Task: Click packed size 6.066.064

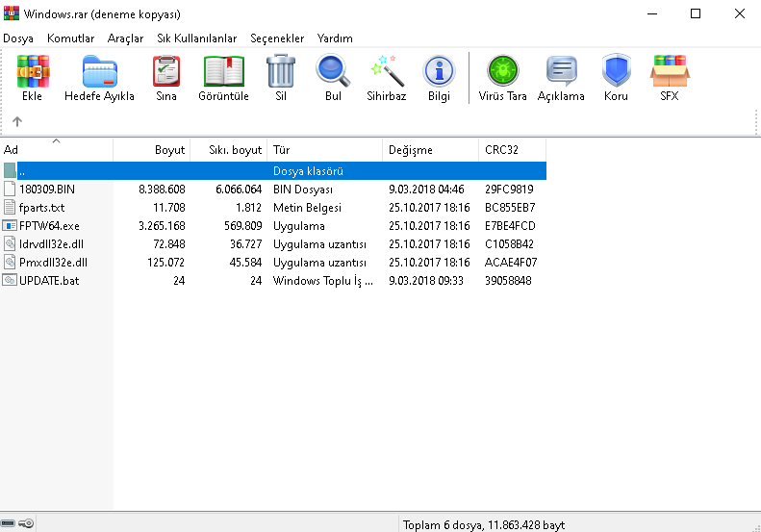Action: pyautogui.click(x=239, y=189)
